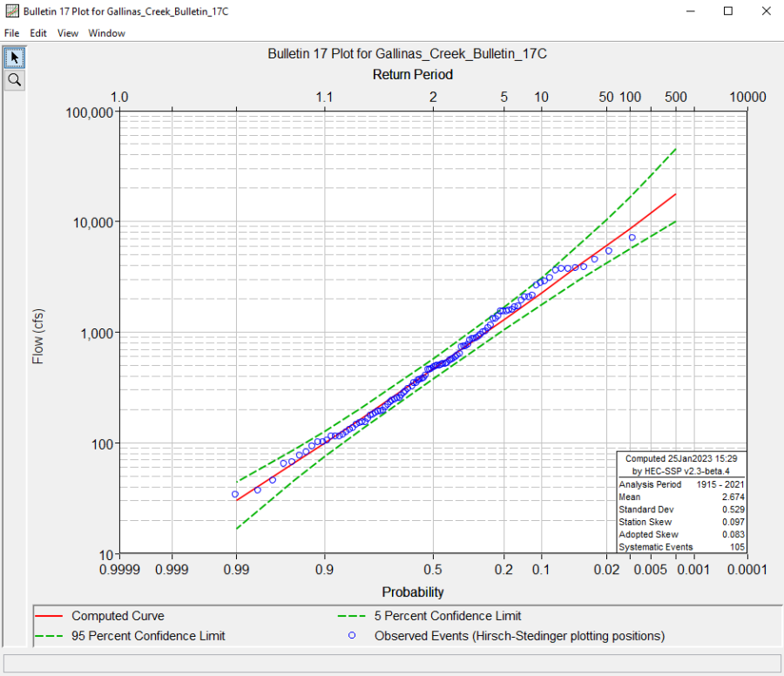Click the Observed Events circle legend marker
Screen dimensions: 784x676
(x=353, y=636)
